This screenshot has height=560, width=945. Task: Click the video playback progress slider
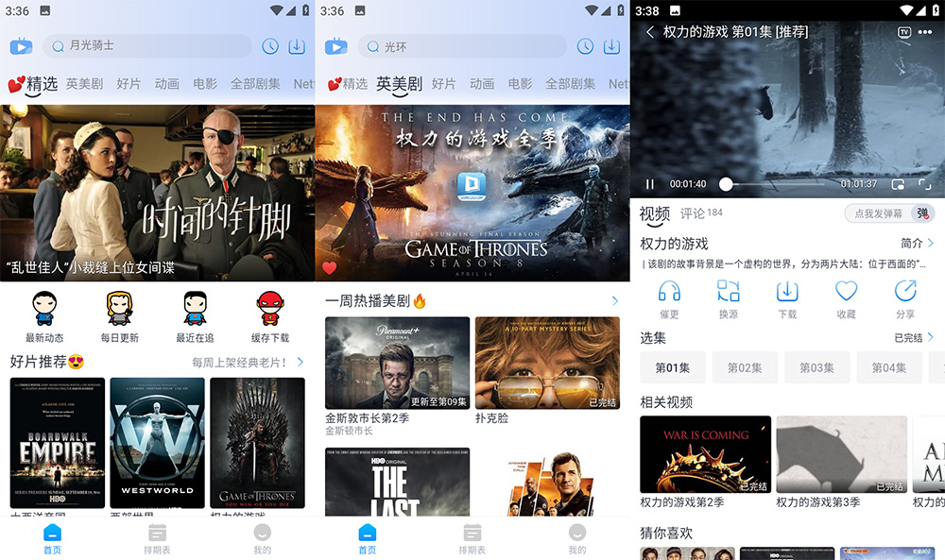726,184
